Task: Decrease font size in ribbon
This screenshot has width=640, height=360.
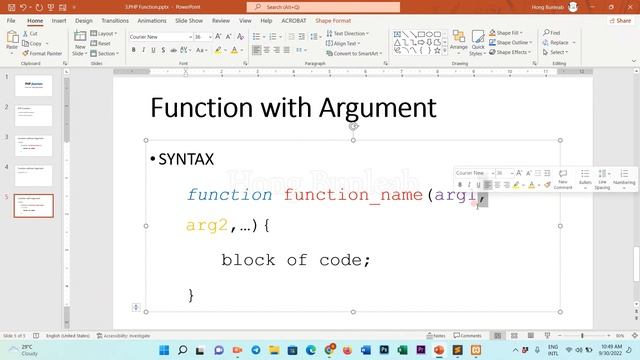Action: tap(229, 37)
